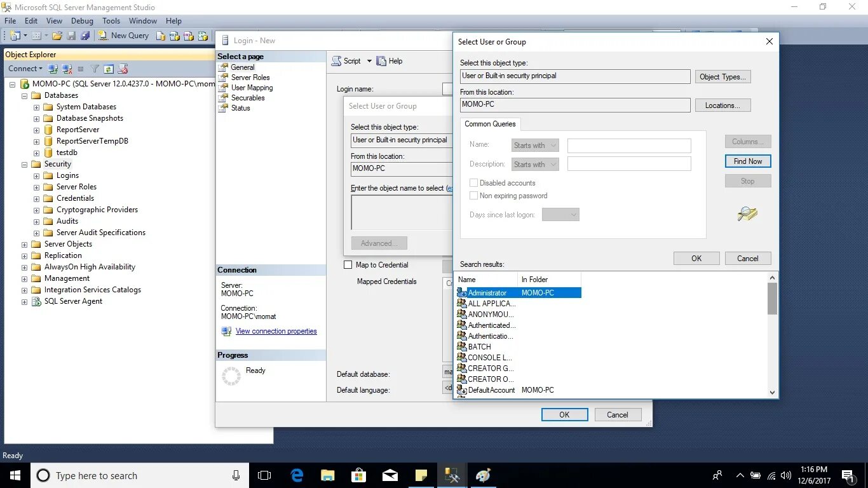Click the Open File folder toolbar icon
Viewport: 868px width, 488px height.
57,36
